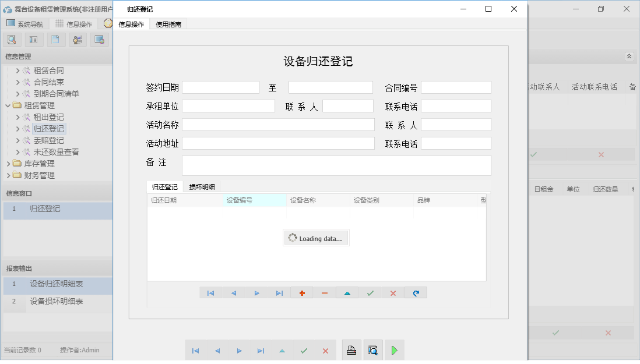This screenshot has width=640, height=364.
Task: Switch to the 信息操作 tab
Action: click(x=131, y=24)
